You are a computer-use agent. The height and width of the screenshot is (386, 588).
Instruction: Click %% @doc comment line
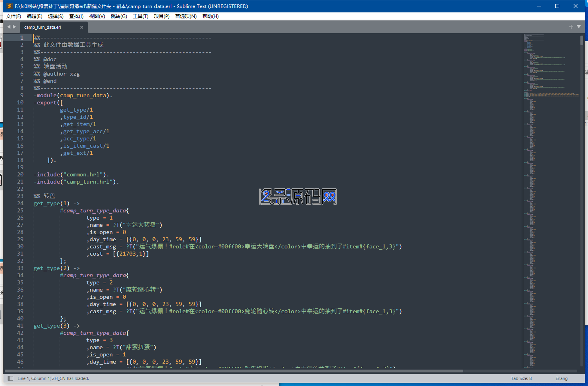[x=45, y=59]
